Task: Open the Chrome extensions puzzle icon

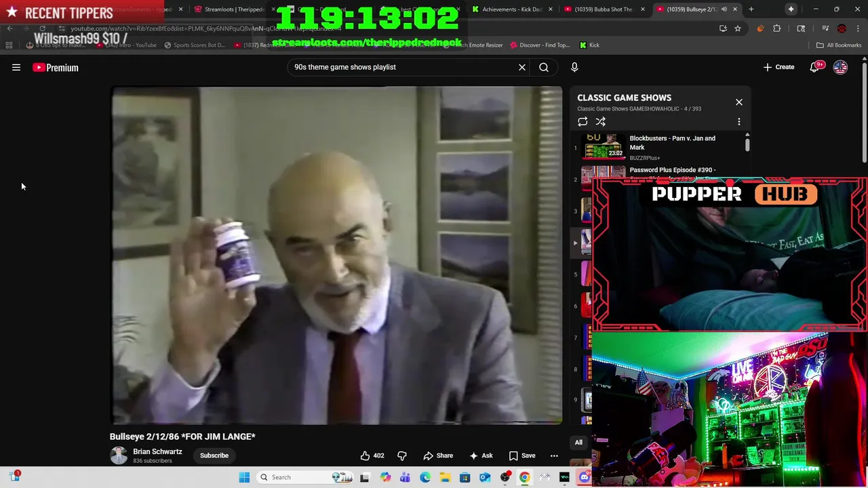Action: pos(777,28)
